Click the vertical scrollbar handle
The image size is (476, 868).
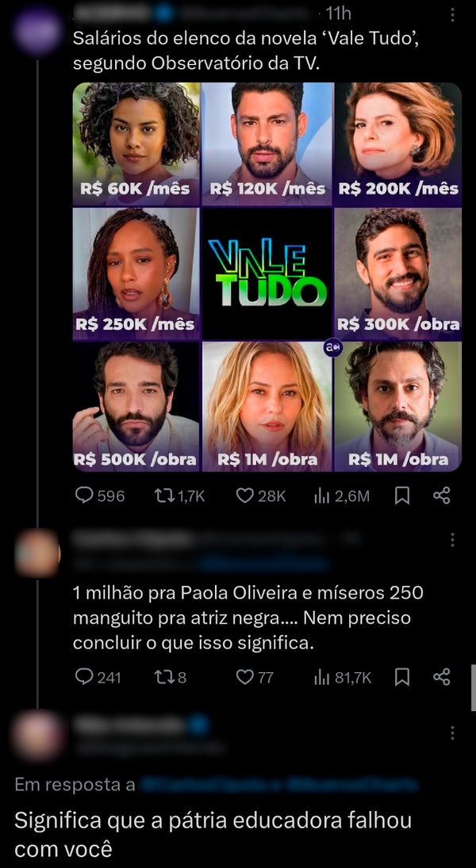[473, 687]
